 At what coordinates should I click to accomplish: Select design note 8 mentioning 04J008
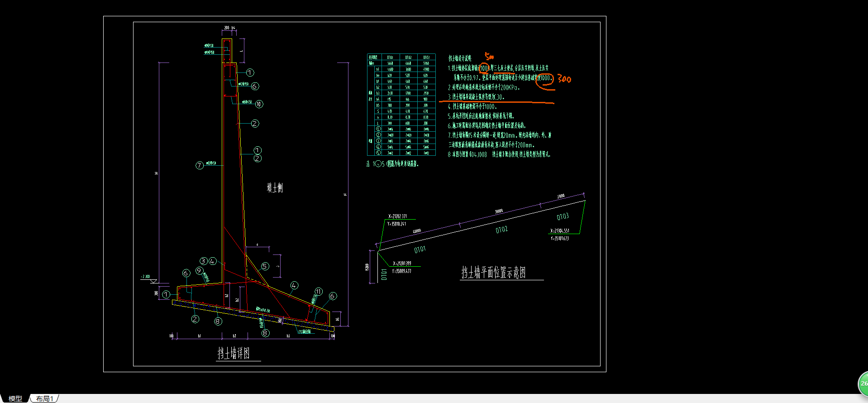click(x=499, y=154)
